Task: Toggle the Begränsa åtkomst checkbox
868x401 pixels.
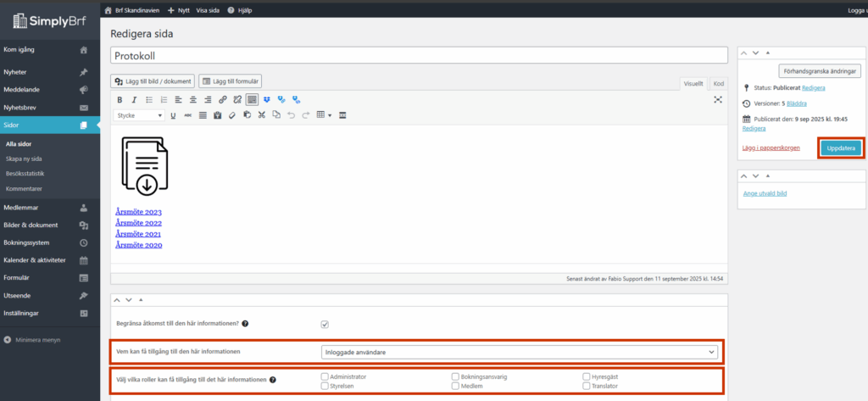Action: click(325, 324)
